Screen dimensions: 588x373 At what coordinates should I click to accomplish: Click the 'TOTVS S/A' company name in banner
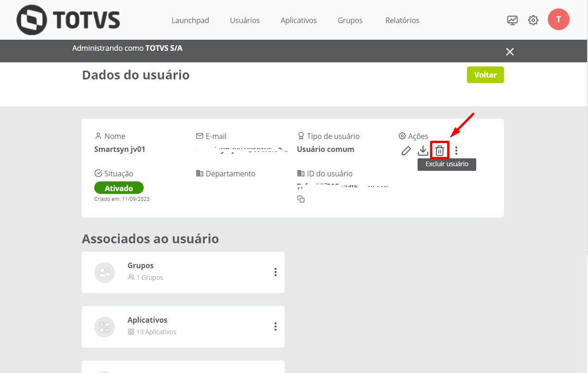pos(164,48)
